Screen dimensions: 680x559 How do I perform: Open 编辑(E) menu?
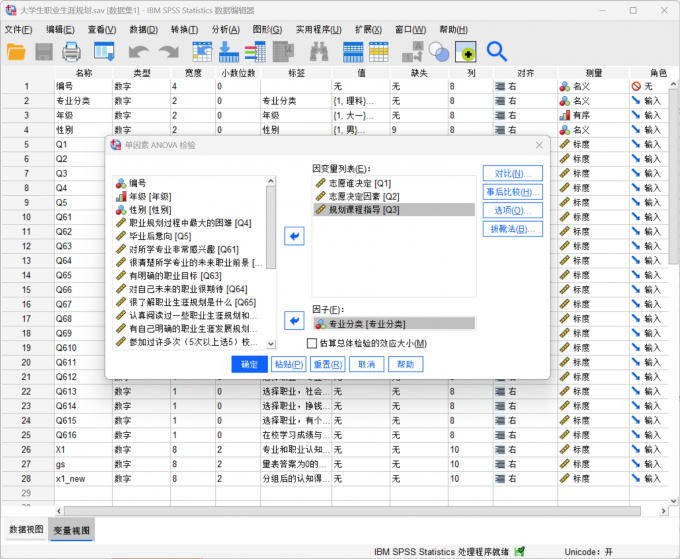tap(60, 29)
